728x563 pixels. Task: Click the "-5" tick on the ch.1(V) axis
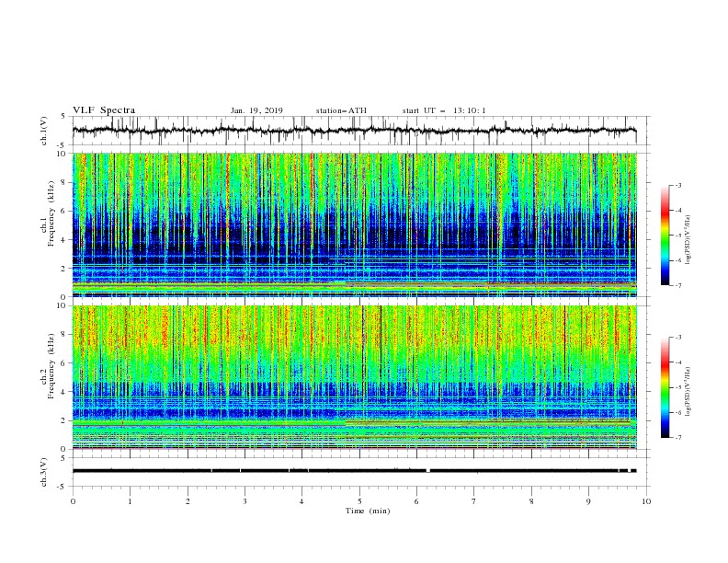(63, 145)
